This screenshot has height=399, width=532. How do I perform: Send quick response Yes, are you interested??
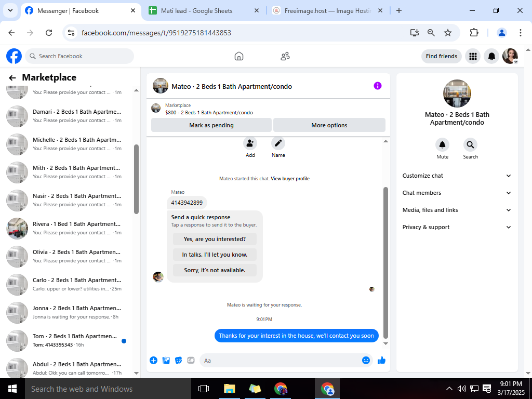coord(215,239)
